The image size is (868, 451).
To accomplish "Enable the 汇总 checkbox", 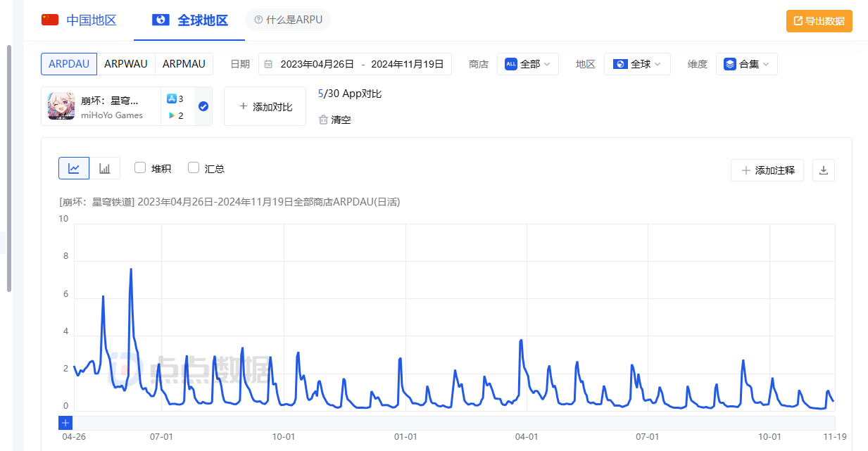I will 194,167.
